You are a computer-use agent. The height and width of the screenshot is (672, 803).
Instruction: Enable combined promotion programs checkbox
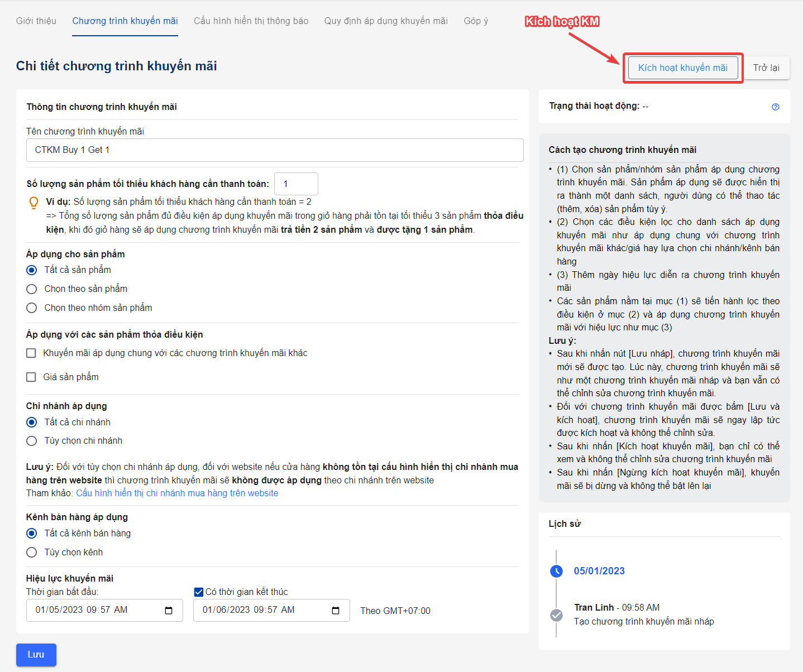point(32,353)
